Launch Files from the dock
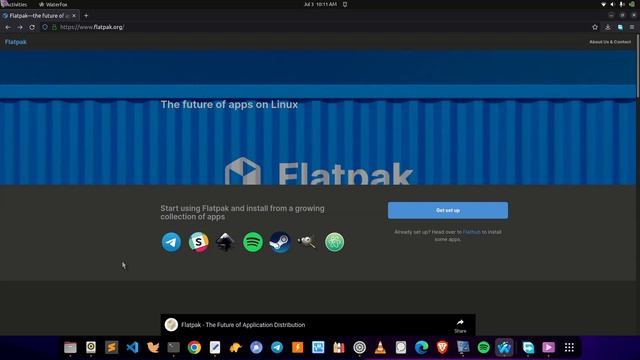The image size is (640, 360). [70, 347]
